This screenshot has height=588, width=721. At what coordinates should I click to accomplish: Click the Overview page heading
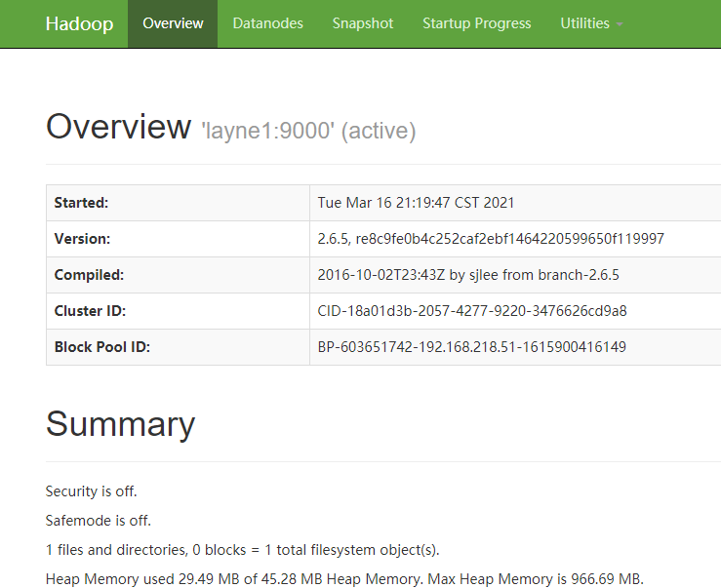coord(118,128)
